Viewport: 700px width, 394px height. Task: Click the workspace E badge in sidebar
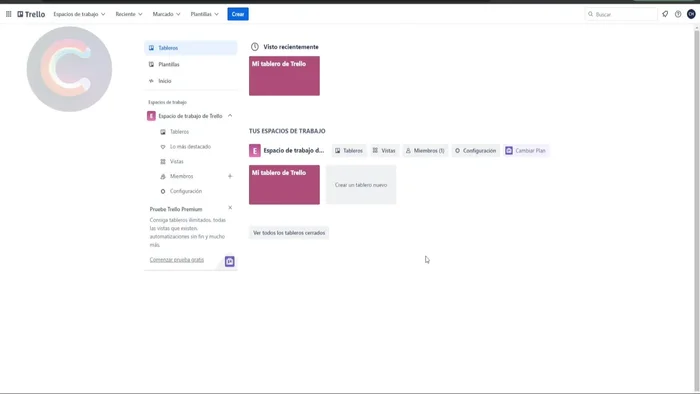pyautogui.click(x=151, y=116)
